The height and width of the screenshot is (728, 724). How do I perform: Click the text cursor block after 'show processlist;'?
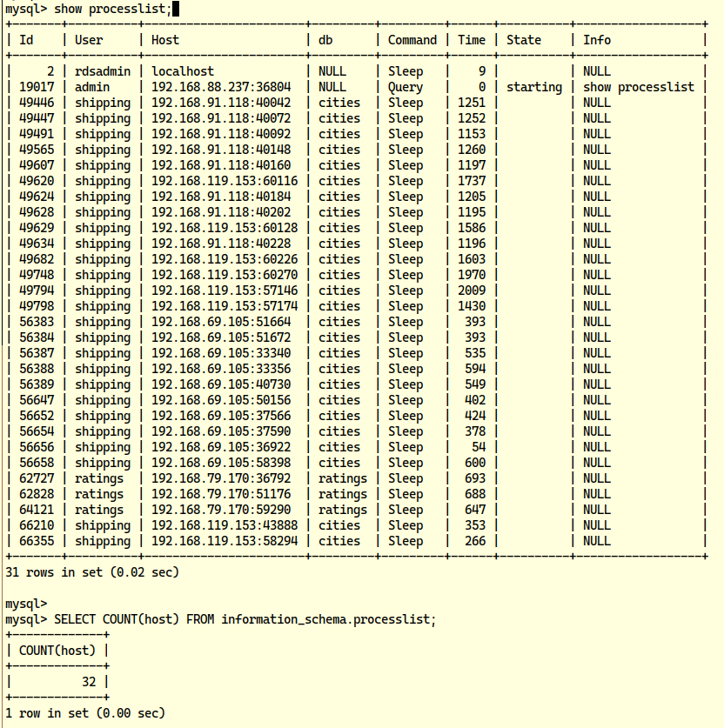[x=176, y=9]
